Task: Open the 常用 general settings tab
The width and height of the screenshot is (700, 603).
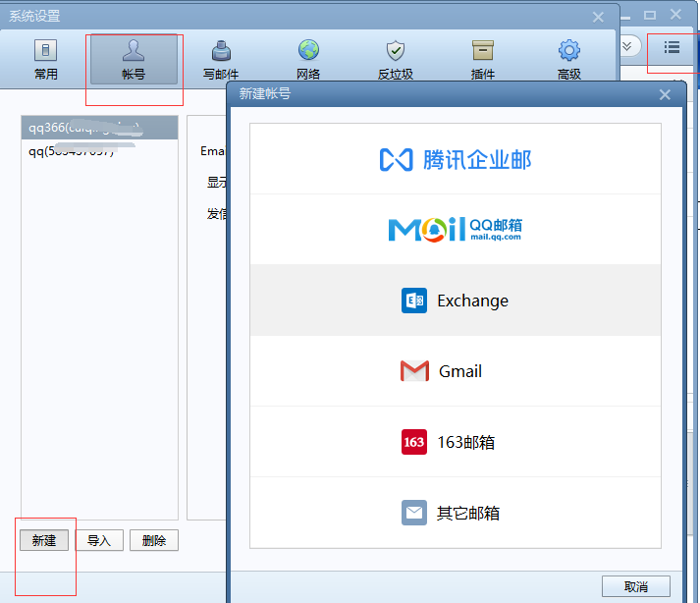Action: [x=45, y=59]
